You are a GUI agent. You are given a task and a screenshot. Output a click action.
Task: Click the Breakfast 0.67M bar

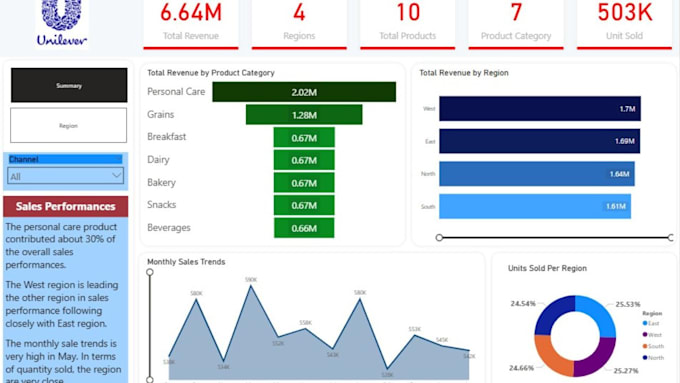tap(304, 137)
